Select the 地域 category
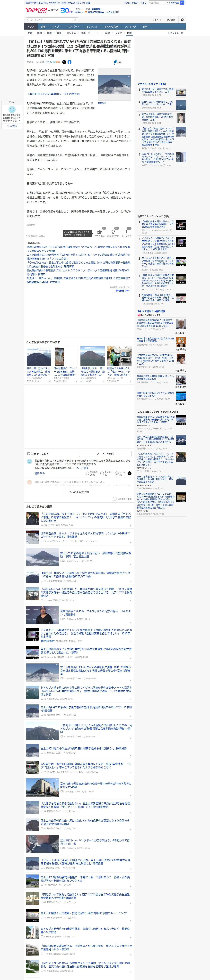 pos(129,33)
